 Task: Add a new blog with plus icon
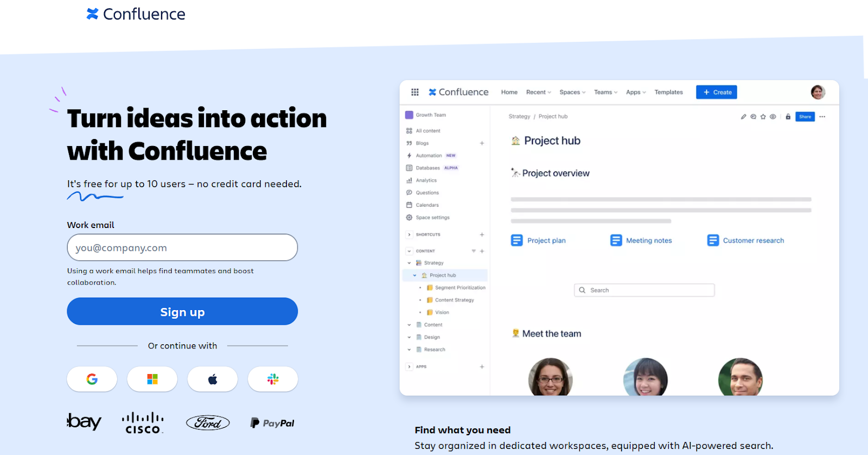(482, 143)
